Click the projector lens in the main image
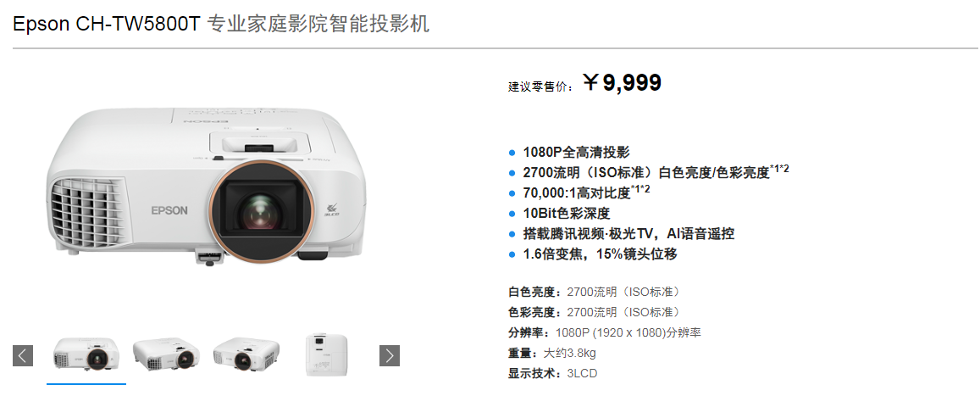 (x=263, y=211)
